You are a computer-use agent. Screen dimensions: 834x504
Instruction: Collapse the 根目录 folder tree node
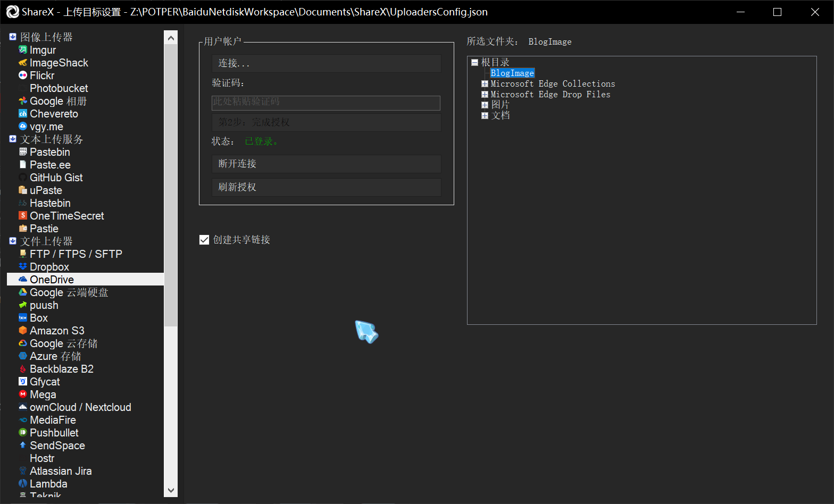click(x=475, y=63)
